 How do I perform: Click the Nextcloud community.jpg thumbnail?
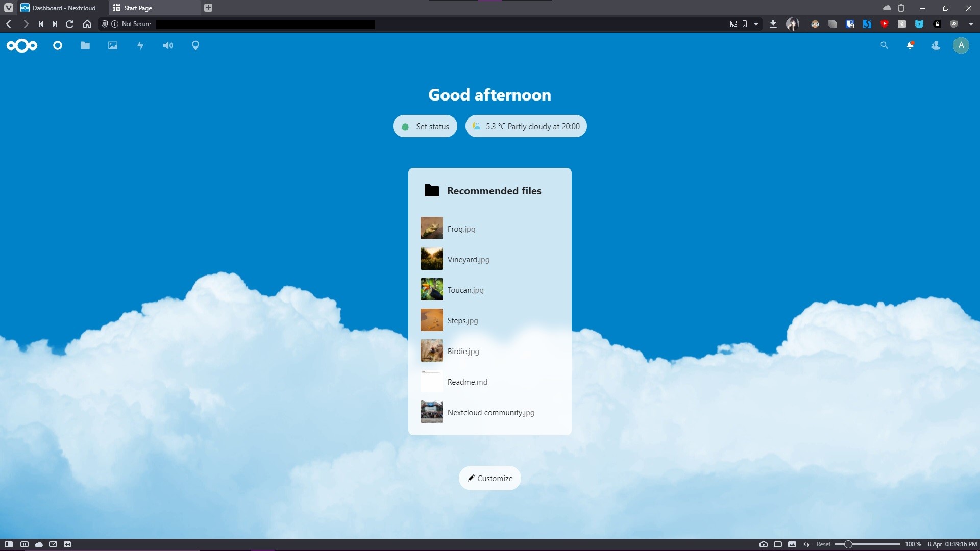pos(432,412)
